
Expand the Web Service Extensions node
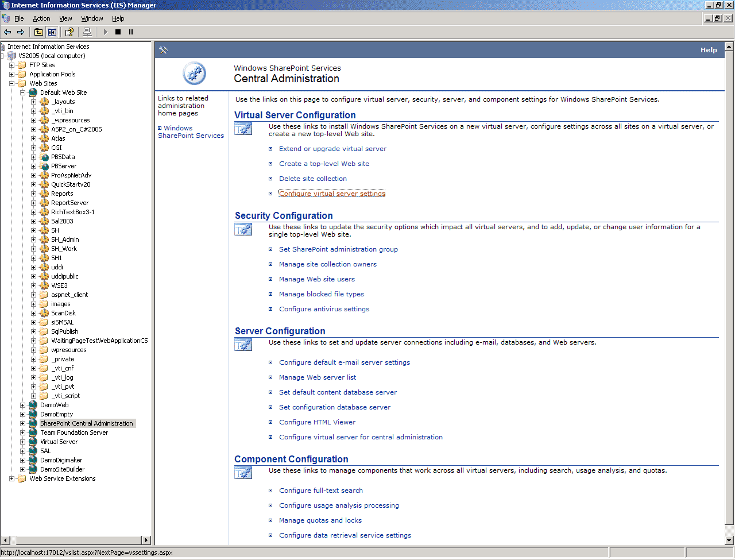pos(12,478)
